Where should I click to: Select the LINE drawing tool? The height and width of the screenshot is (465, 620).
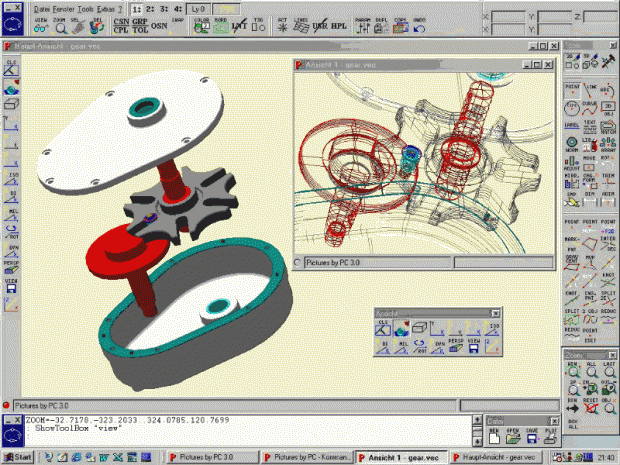click(x=590, y=91)
